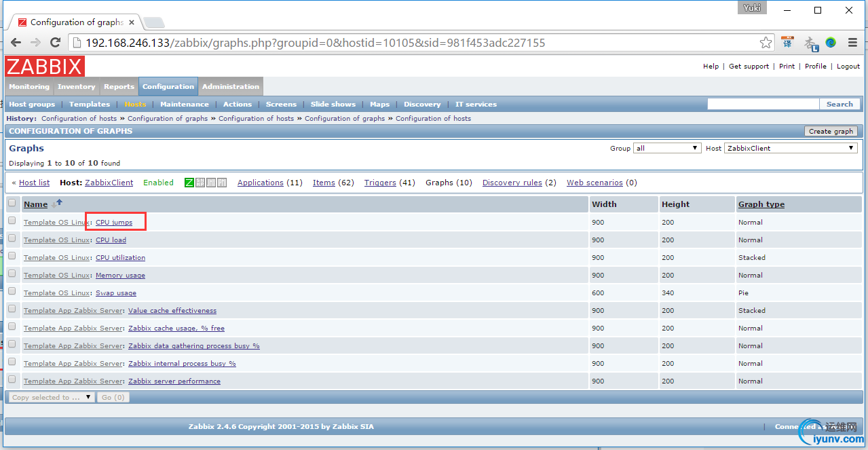
Task: Click the Search button
Action: tap(839, 104)
